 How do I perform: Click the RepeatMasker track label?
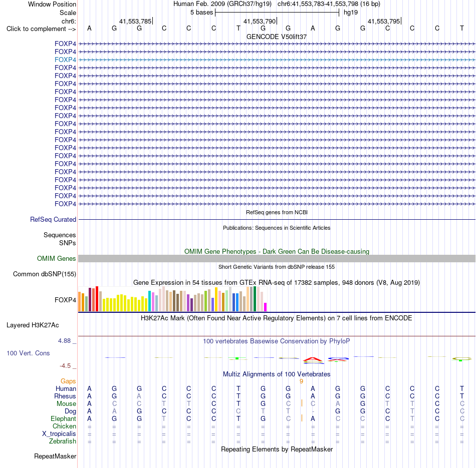[x=55, y=456]
